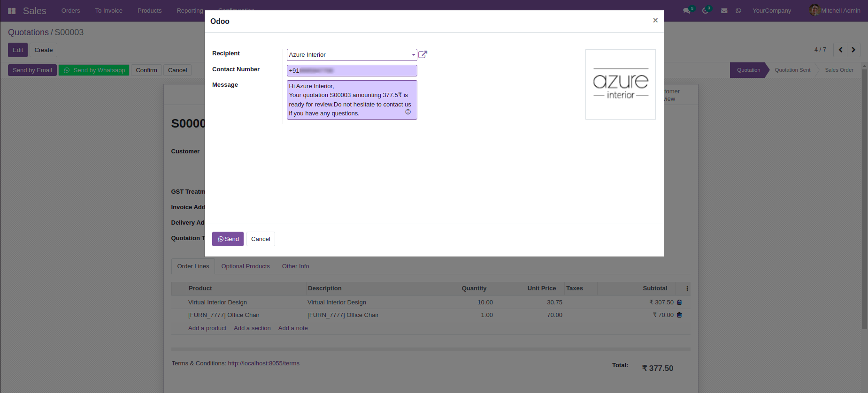This screenshot has width=868, height=393.
Task: Delete the Office Chair order line
Action: [x=679, y=315]
